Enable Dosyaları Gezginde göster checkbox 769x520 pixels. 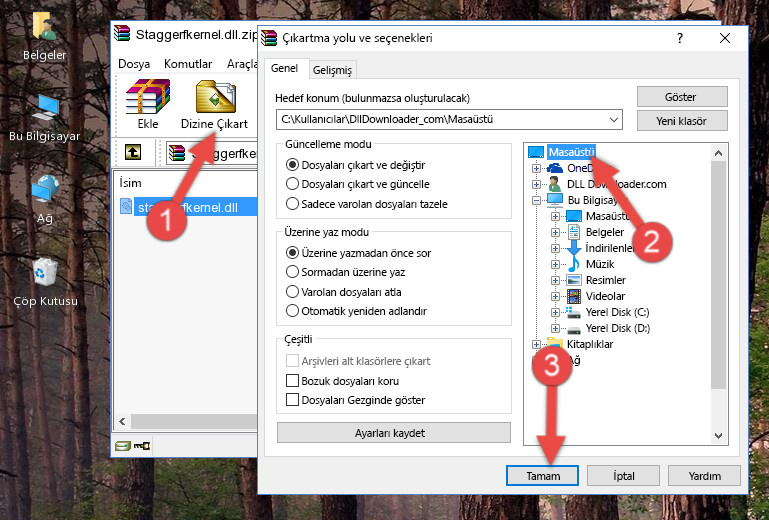point(292,400)
